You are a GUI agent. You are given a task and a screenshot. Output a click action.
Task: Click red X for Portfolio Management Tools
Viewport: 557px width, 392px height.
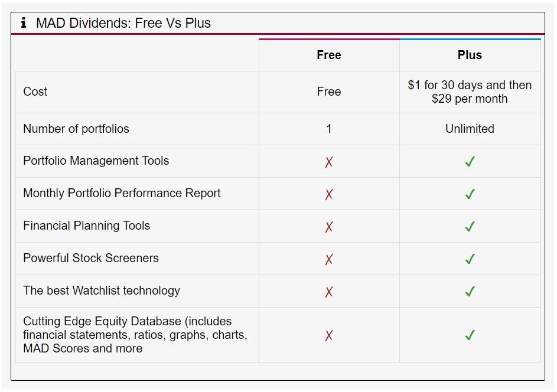329,162
